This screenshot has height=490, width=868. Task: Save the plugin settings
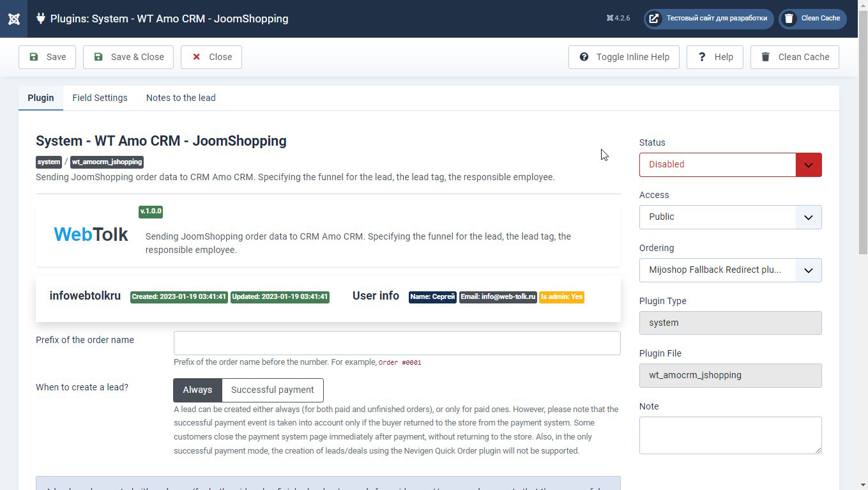(47, 57)
